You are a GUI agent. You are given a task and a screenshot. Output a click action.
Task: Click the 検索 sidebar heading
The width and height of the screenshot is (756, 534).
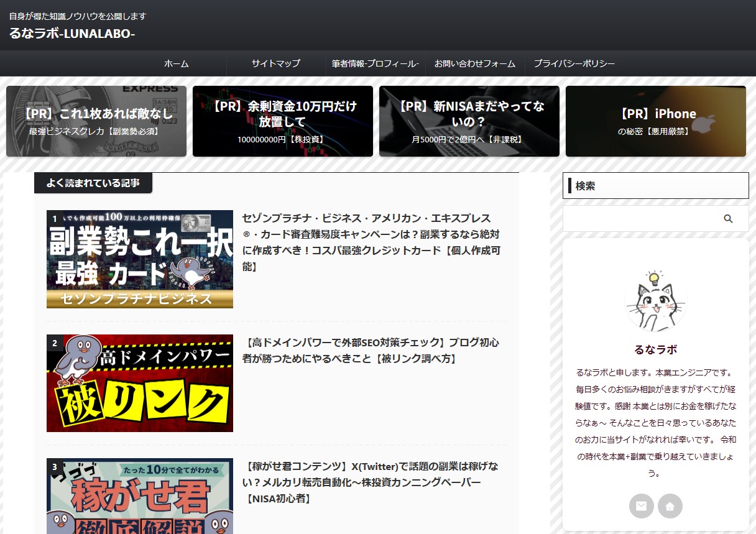pyautogui.click(x=656, y=186)
